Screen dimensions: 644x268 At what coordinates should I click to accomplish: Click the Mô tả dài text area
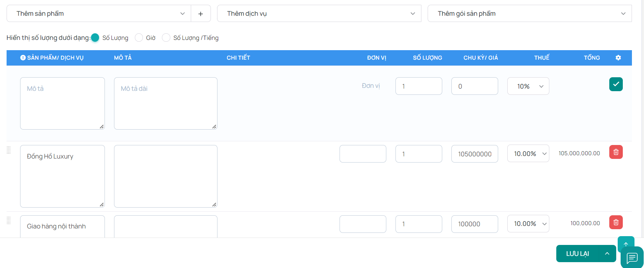(x=166, y=103)
